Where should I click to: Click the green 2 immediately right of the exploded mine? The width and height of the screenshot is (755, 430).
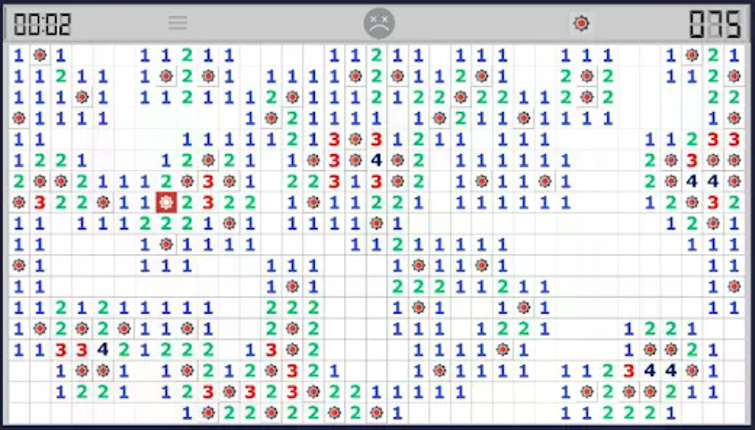[x=187, y=202]
